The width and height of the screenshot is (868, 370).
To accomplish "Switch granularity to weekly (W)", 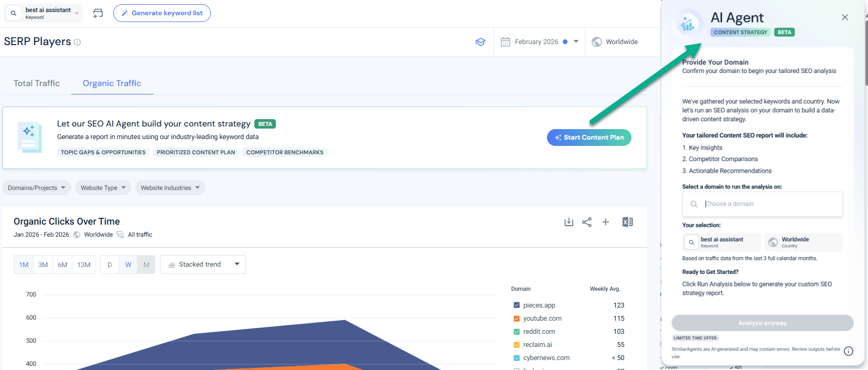I will [x=128, y=265].
